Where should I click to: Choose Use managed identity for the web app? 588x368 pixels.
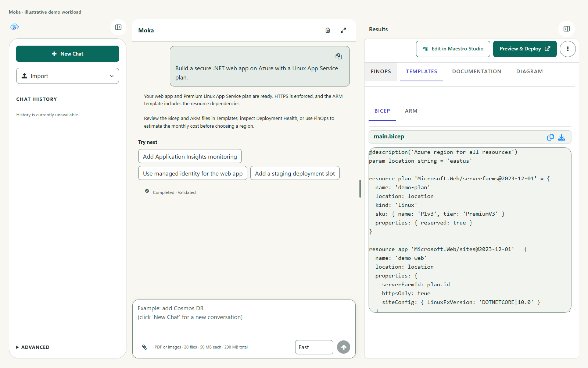pyautogui.click(x=193, y=173)
